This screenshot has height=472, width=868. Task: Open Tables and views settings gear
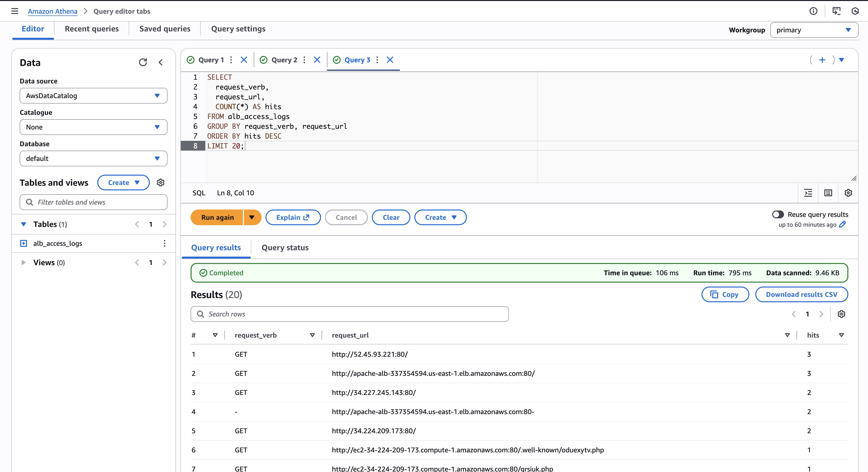tap(161, 183)
